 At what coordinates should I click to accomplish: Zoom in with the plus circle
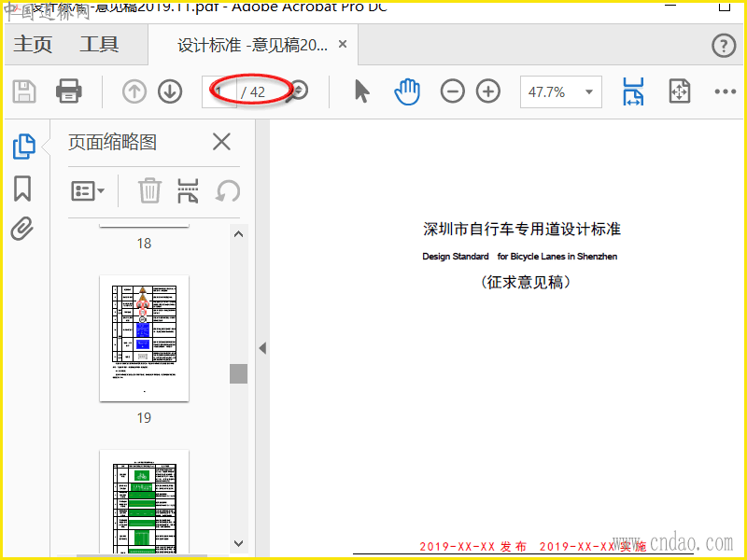point(488,91)
